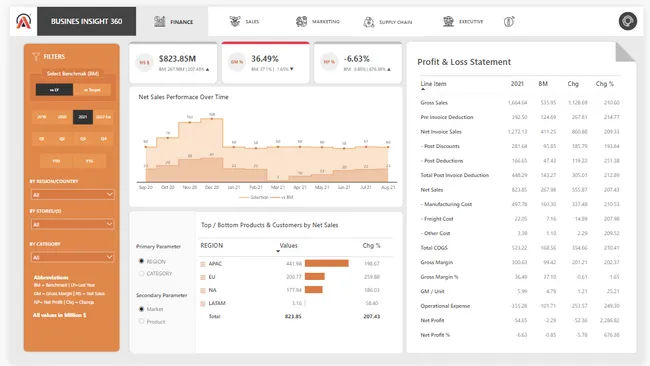
Task: Select year 2021 filter
Action: coord(83,117)
